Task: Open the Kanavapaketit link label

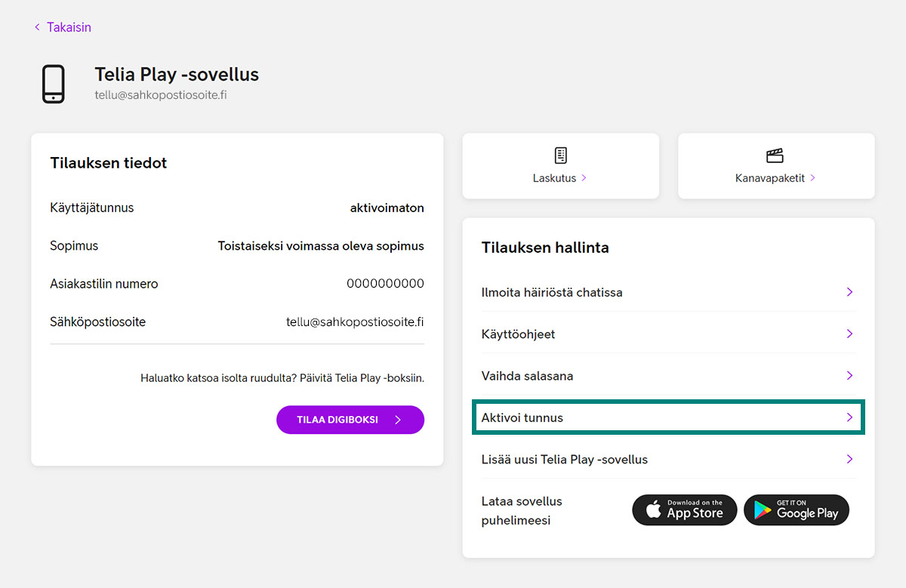Action: [x=769, y=178]
